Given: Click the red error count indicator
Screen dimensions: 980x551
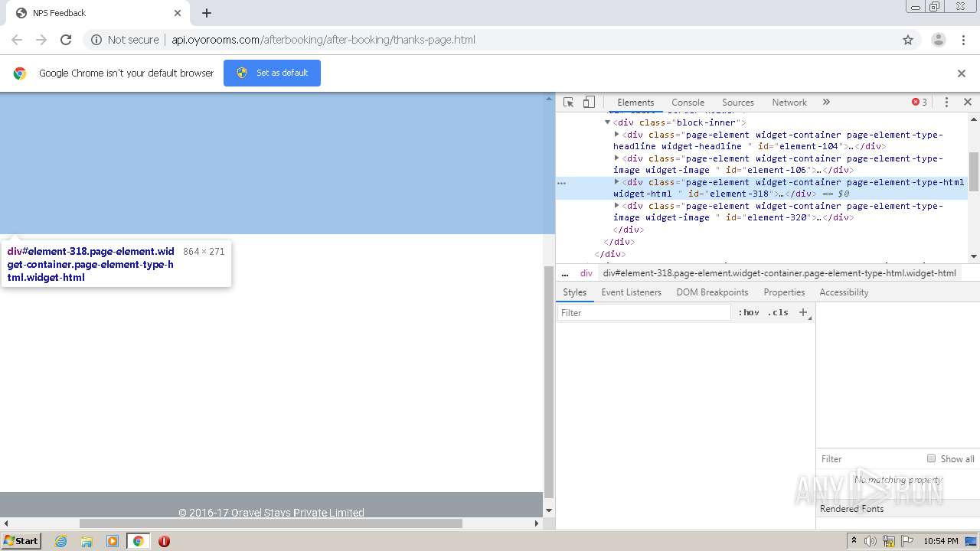Looking at the screenshot, I should pyautogui.click(x=920, y=103).
